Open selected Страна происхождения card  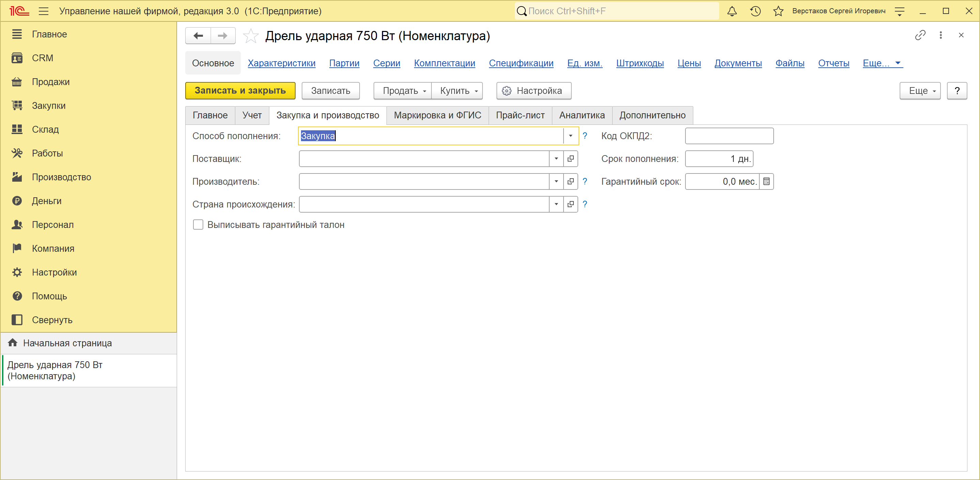(570, 204)
